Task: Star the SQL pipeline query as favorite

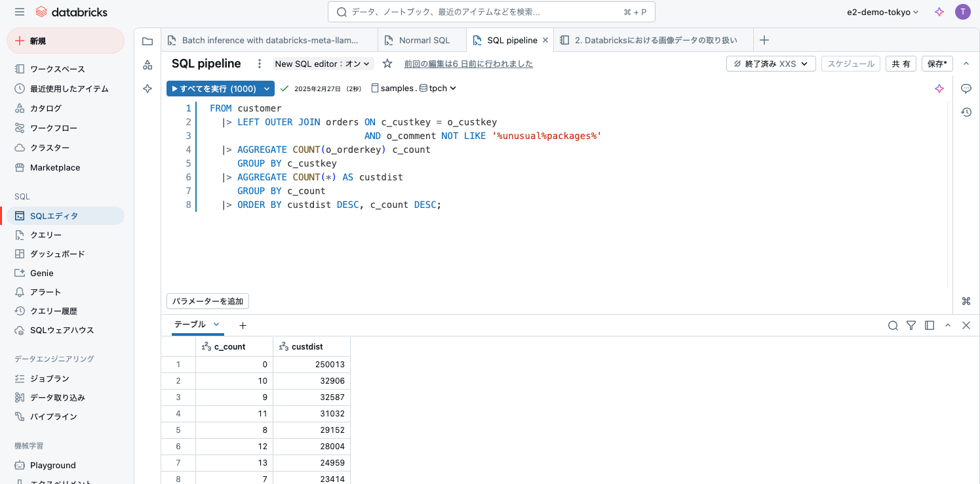Action: pos(387,64)
